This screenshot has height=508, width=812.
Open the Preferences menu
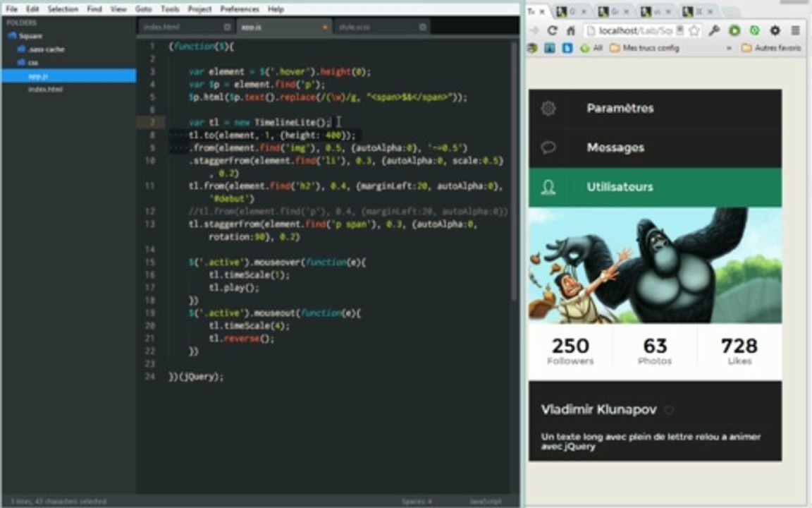click(239, 8)
